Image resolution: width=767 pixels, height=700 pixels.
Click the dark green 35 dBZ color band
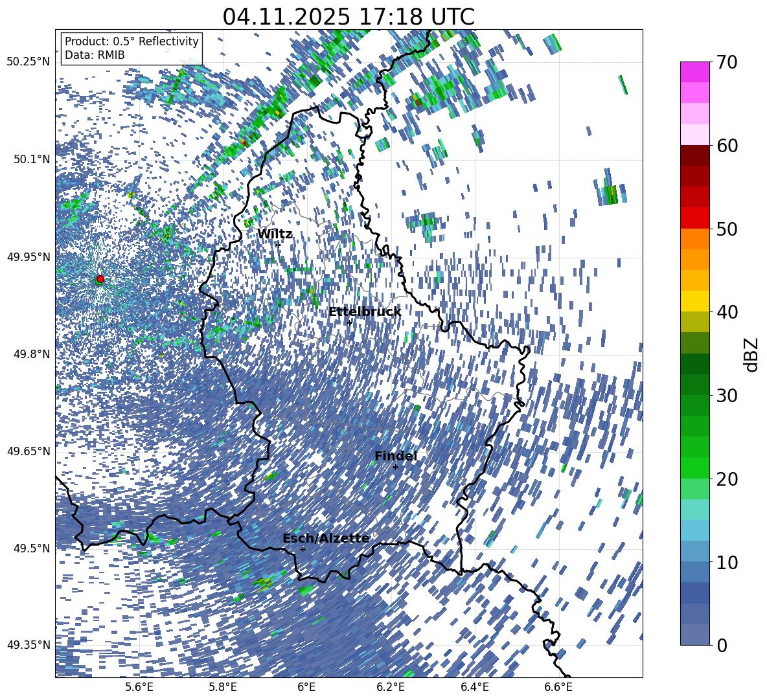[x=694, y=364]
